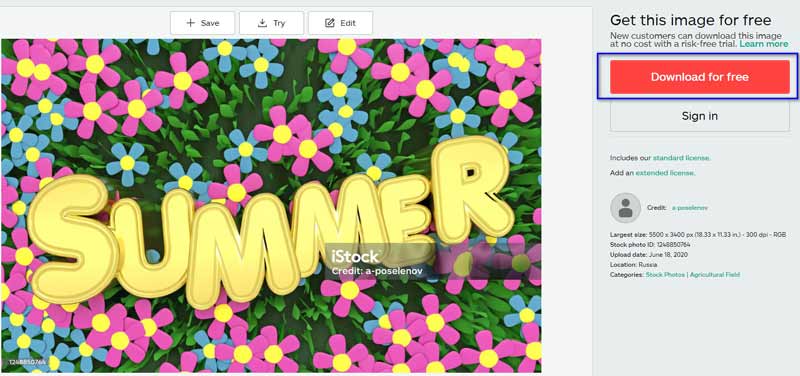Click the pencil edit icon
Viewport: 800px width, 376px height.
(x=330, y=23)
